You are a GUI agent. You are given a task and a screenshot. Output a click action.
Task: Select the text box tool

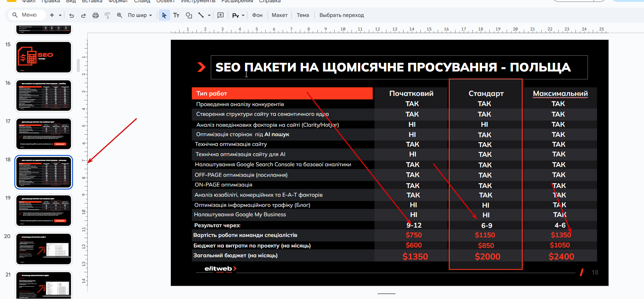tap(176, 15)
